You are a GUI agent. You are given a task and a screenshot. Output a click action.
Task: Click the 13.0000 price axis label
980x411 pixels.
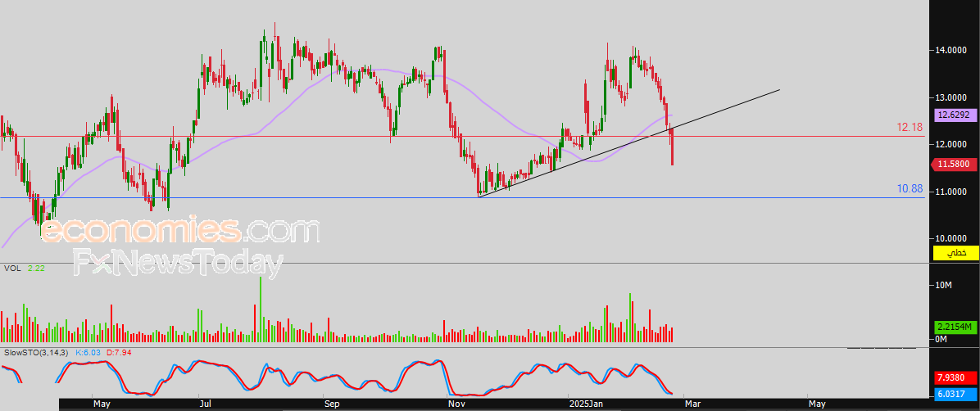point(950,97)
